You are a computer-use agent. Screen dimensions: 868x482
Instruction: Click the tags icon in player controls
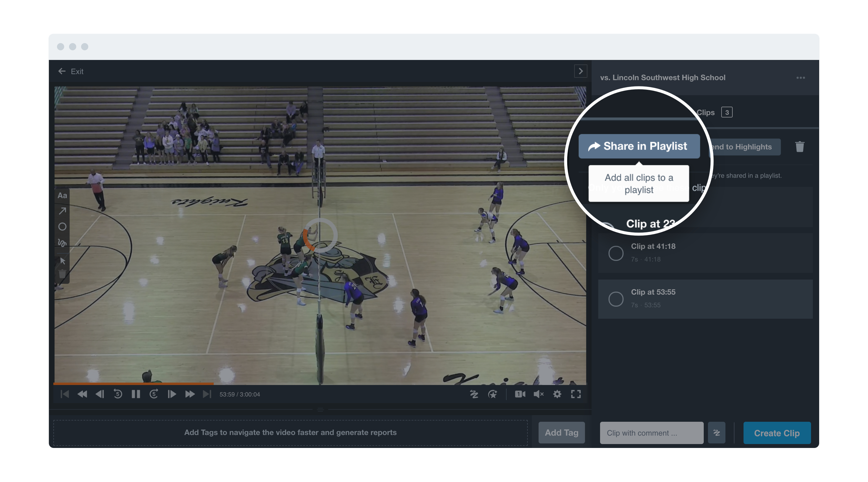point(474,394)
